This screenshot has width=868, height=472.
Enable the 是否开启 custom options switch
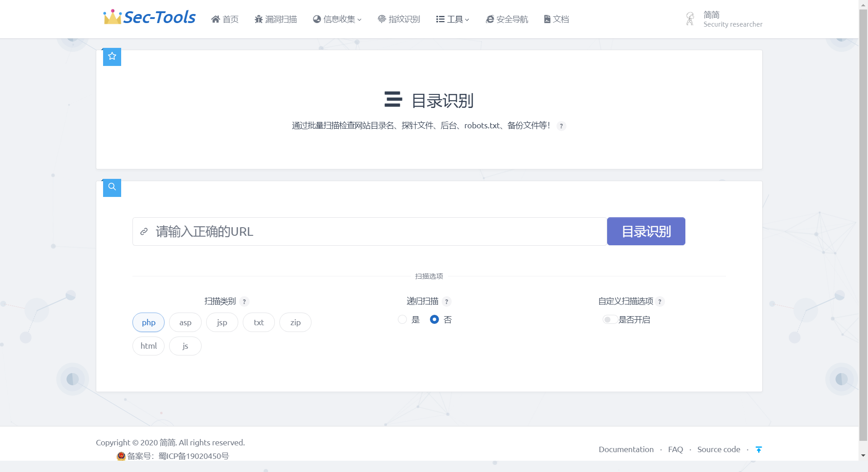click(610, 320)
